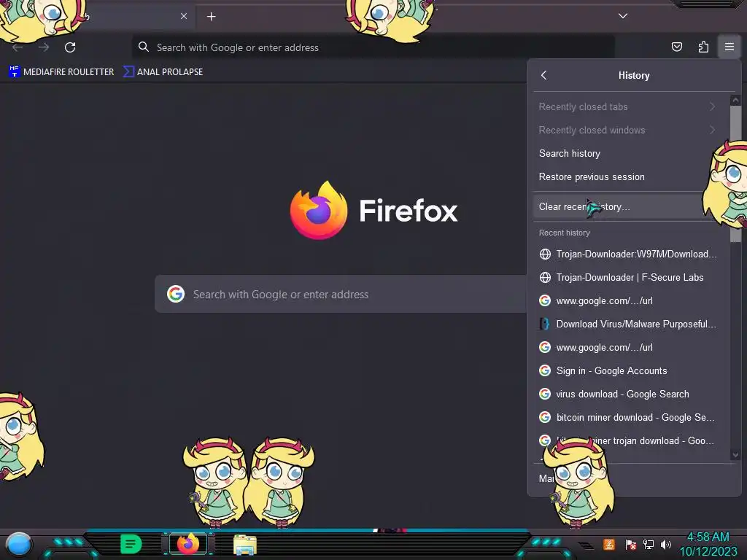Viewport: 747px width, 560px height.
Task: Click the history panel scrollbar up arrow
Action: [x=735, y=100]
